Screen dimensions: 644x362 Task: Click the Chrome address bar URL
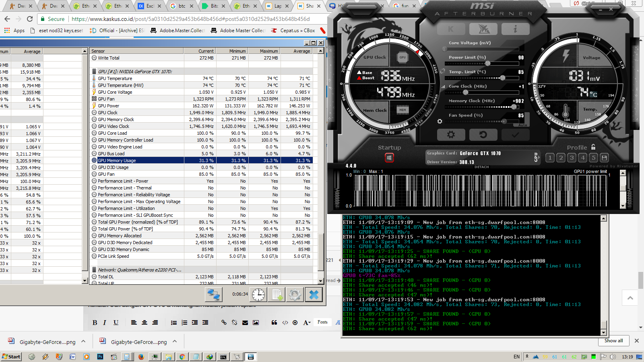coord(191,19)
